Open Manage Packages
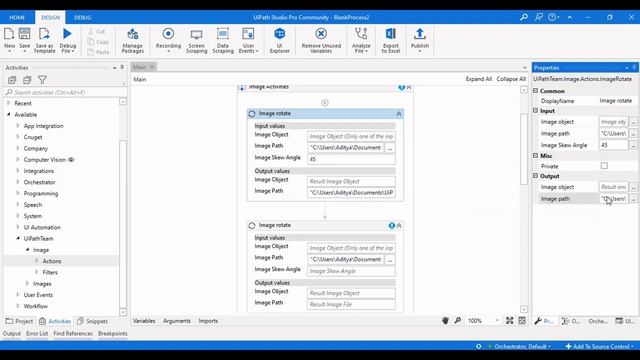 (x=132, y=40)
